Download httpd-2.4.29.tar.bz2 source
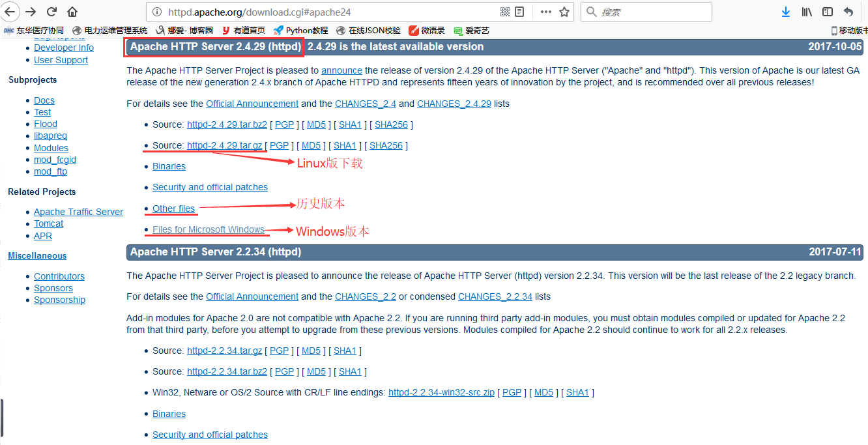Image resolution: width=868 pixels, height=445 pixels. pos(227,124)
